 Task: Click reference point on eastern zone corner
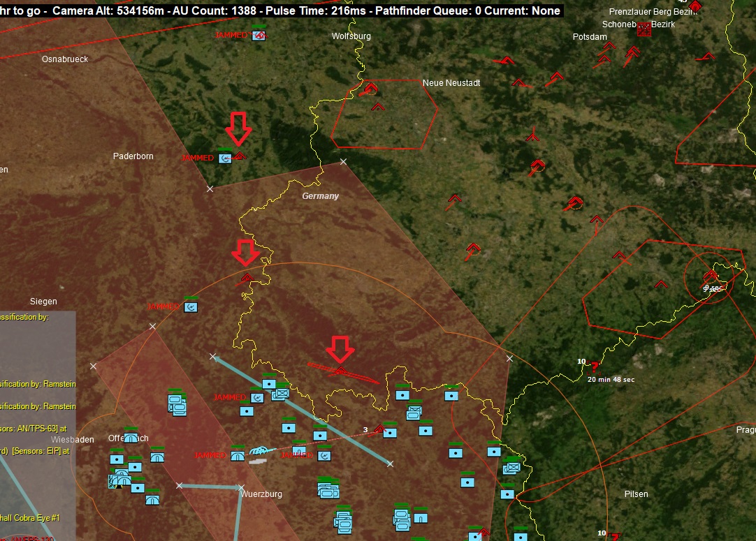tap(509, 358)
